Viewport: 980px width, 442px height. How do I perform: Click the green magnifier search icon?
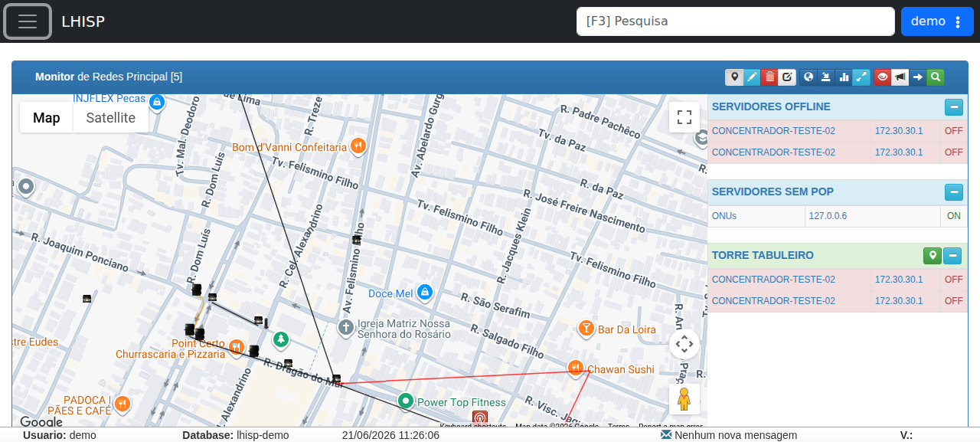point(935,77)
